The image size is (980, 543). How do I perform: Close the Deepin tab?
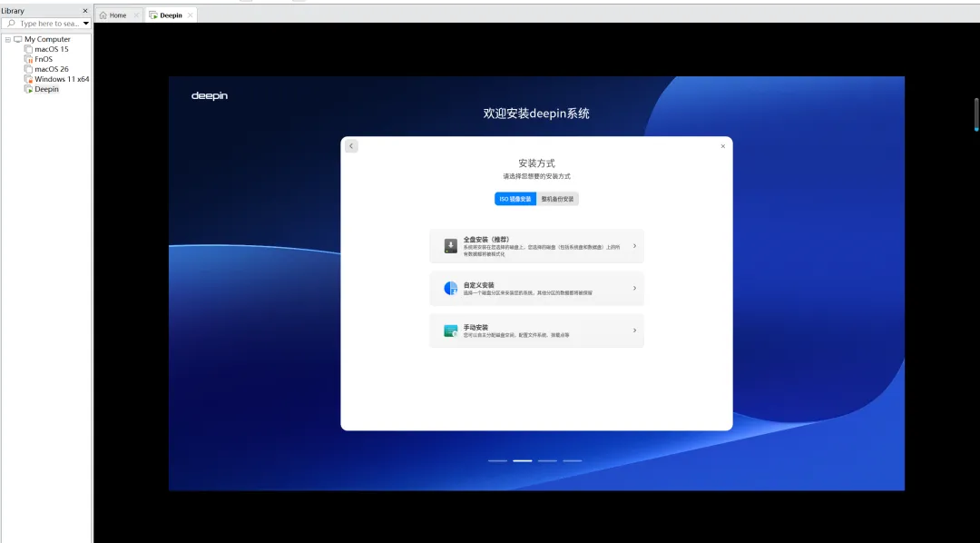pos(190,15)
